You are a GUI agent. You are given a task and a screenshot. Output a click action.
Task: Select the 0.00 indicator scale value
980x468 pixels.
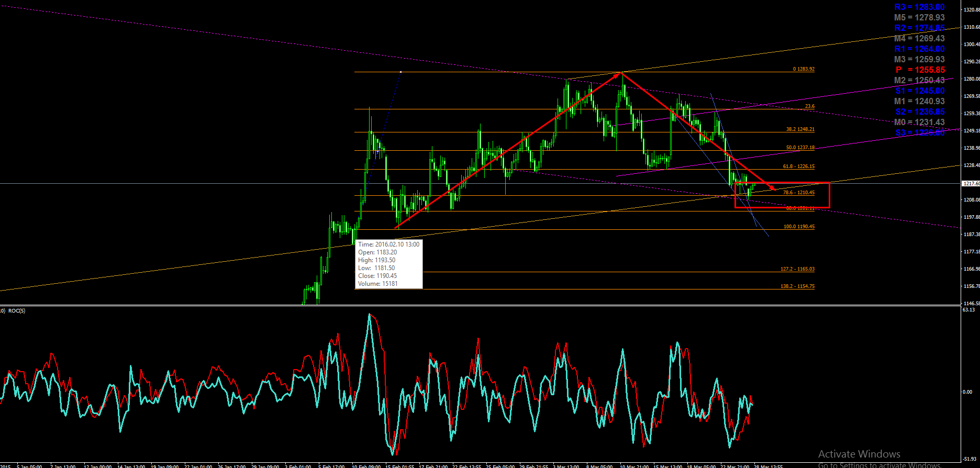[x=968, y=392]
